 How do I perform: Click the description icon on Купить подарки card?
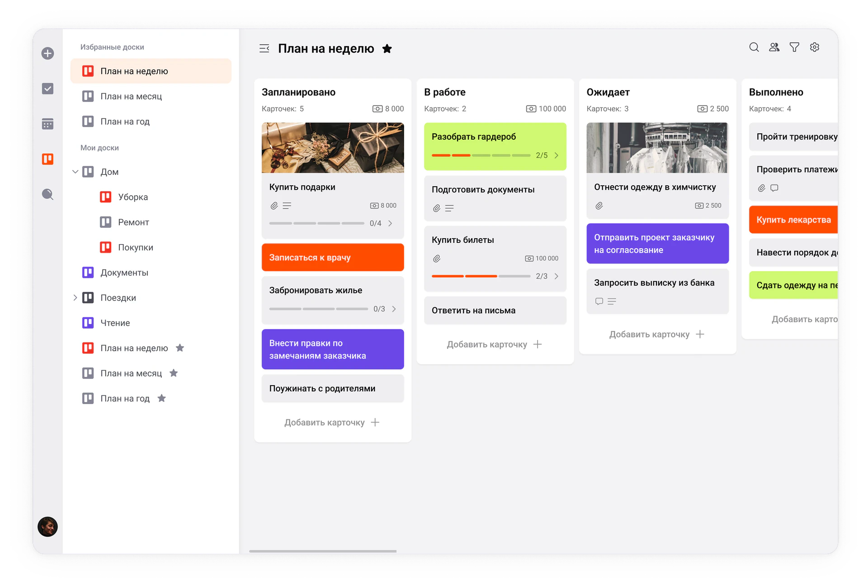[x=287, y=206]
